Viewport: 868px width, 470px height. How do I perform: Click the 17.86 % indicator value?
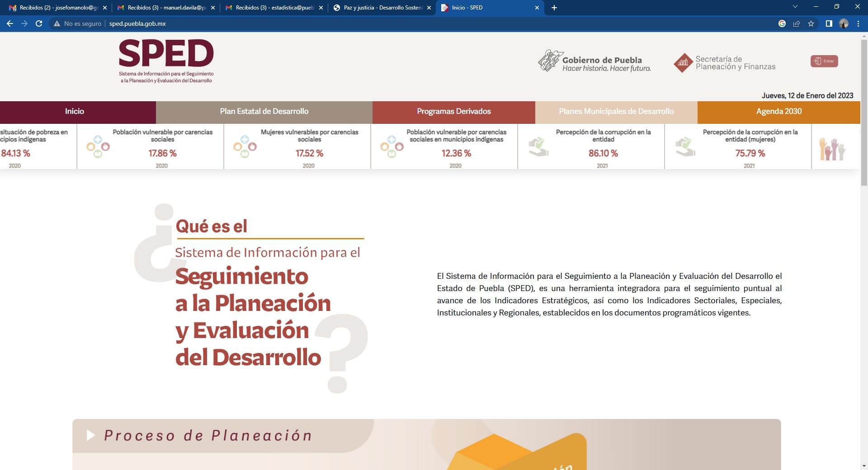(162, 153)
